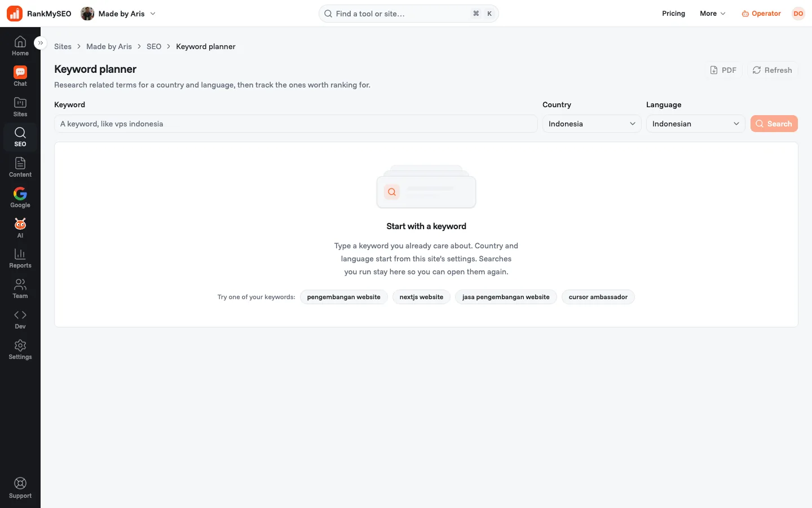812x508 pixels.
Task: Open Support at the sidebar bottom
Action: tap(20, 488)
